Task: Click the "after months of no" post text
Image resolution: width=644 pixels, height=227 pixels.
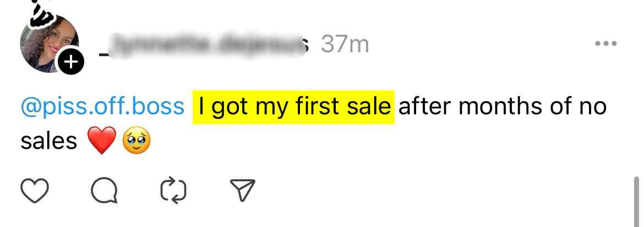Action: 502,107
